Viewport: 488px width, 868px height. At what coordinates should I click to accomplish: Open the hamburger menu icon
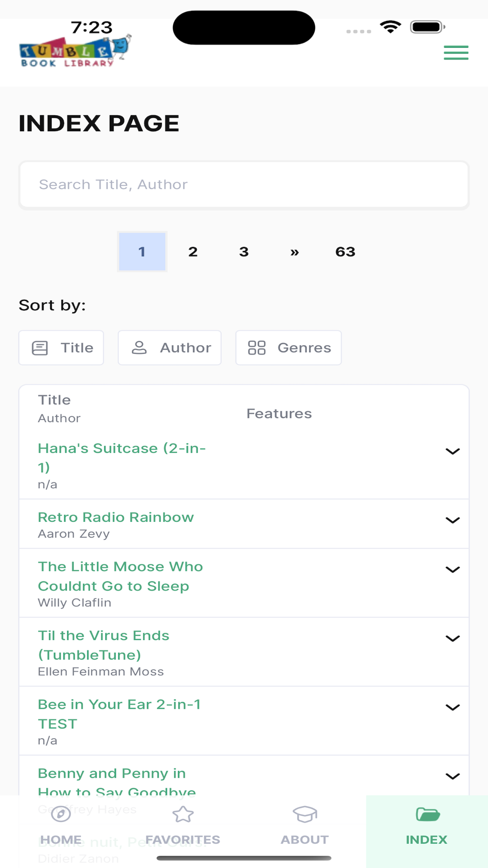click(x=456, y=53)
